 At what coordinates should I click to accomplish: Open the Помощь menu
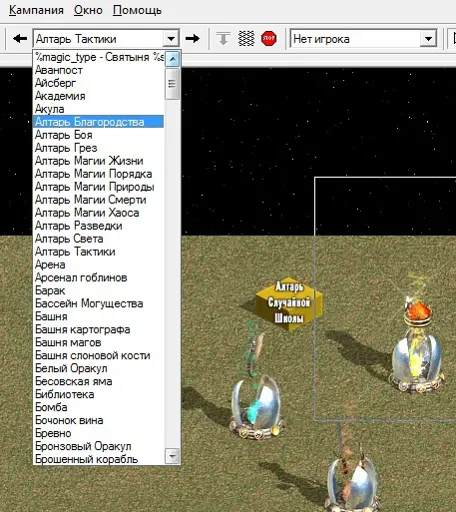137,10
